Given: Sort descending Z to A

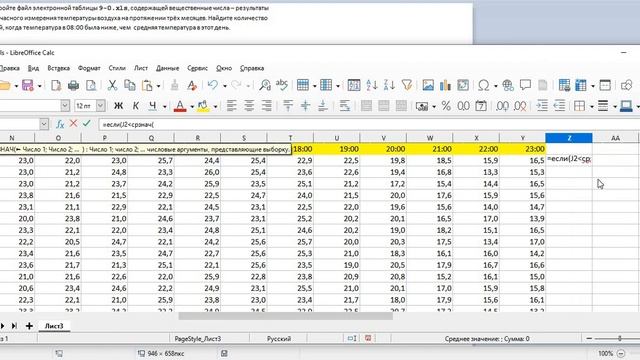Looking at the screenshot, I should coord(389,85).
